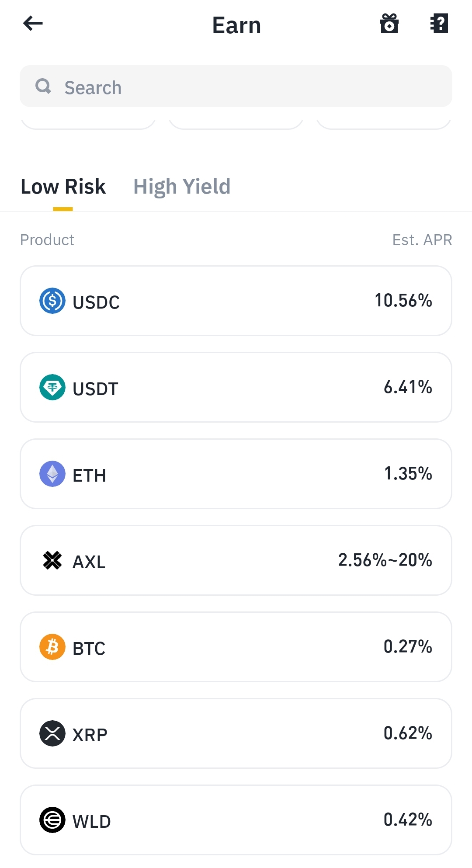Click the XRP coin icon

point(52,733)
